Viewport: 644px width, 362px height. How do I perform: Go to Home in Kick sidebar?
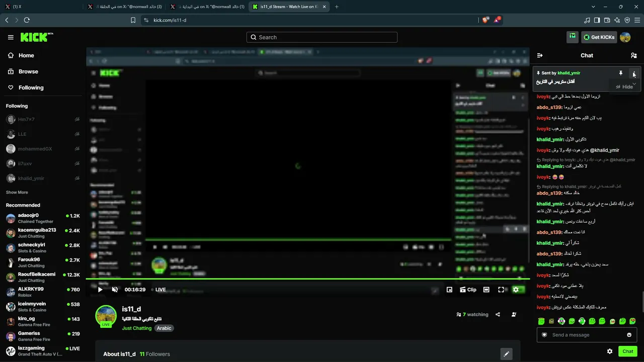point(21,55)
